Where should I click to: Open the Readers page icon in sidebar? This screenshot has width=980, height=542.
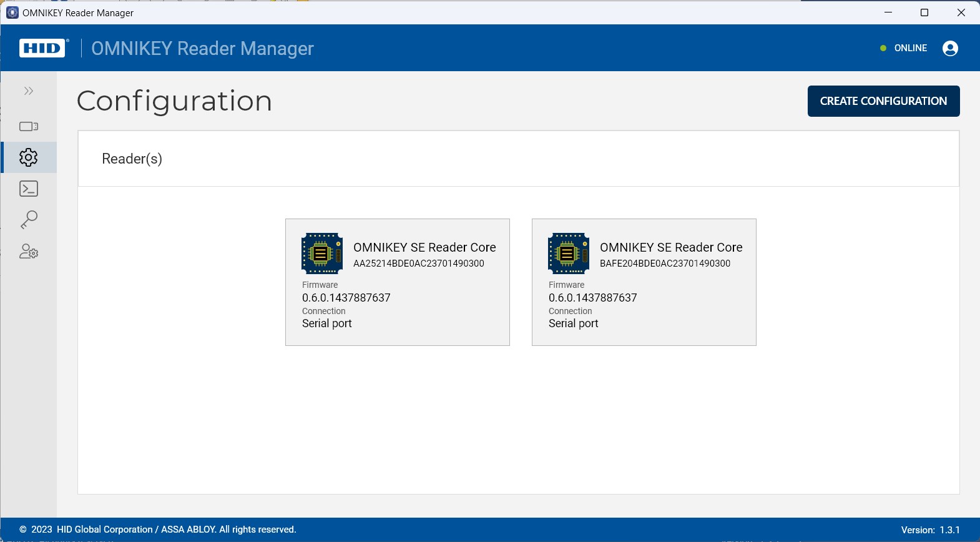(x=29, y=127)
